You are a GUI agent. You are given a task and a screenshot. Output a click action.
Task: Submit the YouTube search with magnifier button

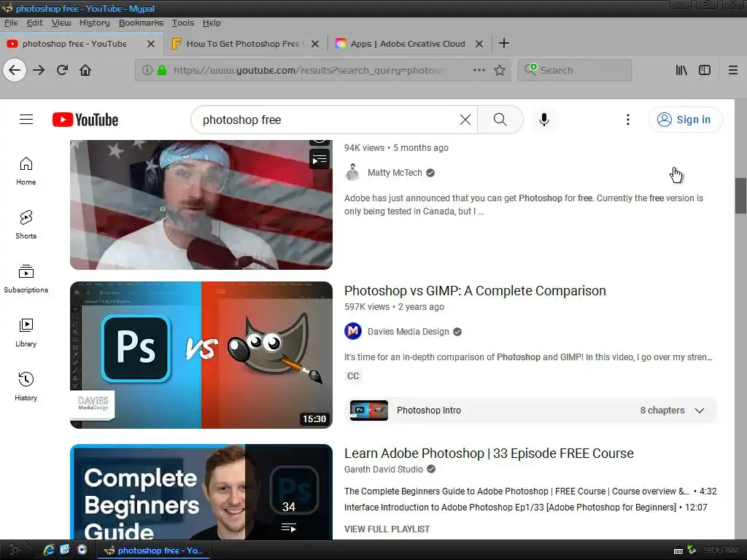(x=500, y=120)
